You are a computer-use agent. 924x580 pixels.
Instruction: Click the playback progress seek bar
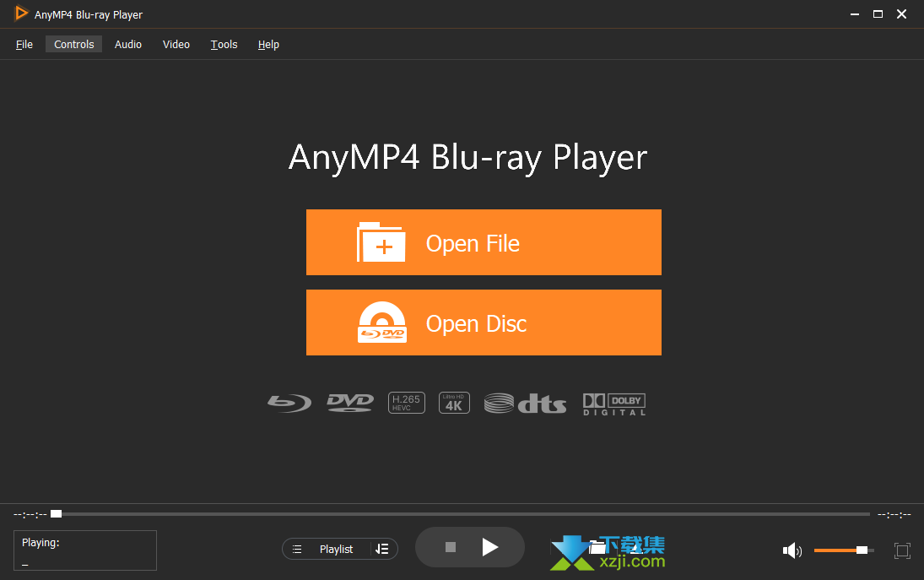pos(460,514)
